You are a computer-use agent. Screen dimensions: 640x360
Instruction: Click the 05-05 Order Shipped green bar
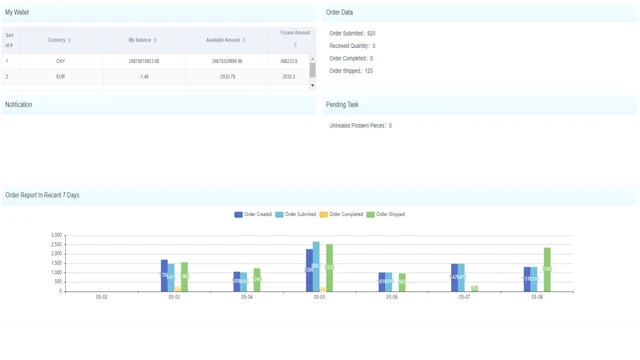tap(329, 268)
